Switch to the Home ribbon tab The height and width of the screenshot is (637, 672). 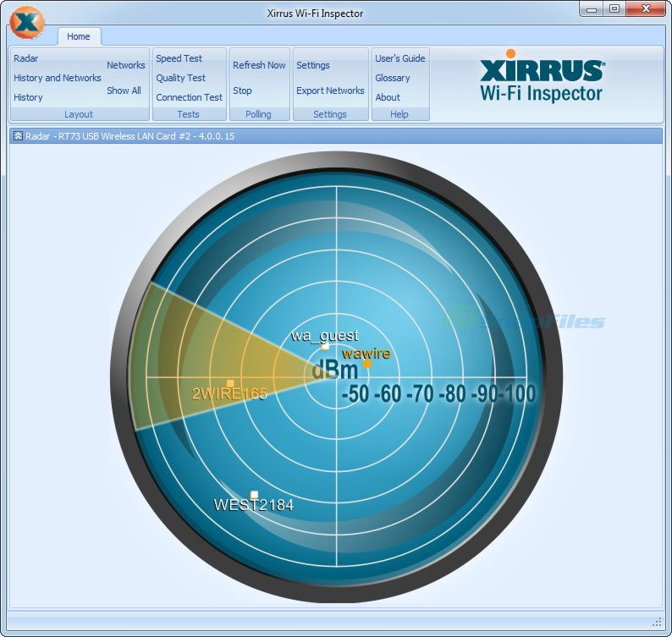pyautogui.click(x=79, y=37)
